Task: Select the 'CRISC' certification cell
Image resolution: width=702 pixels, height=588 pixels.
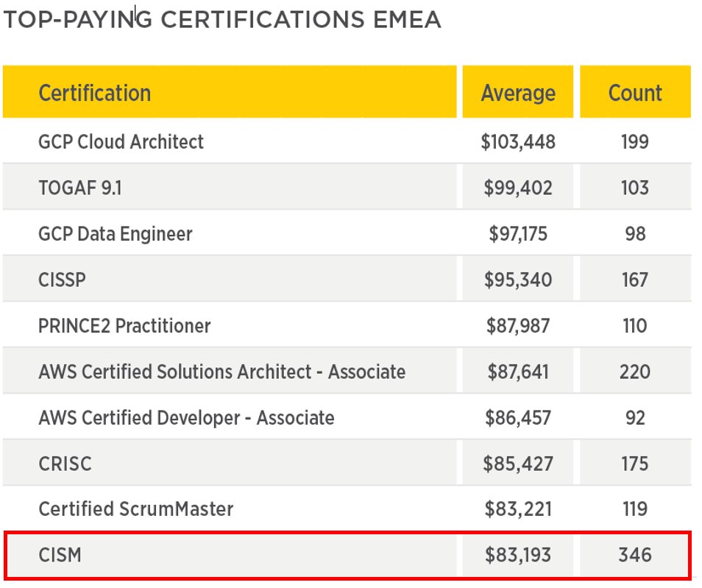Action: coord(230,464)
